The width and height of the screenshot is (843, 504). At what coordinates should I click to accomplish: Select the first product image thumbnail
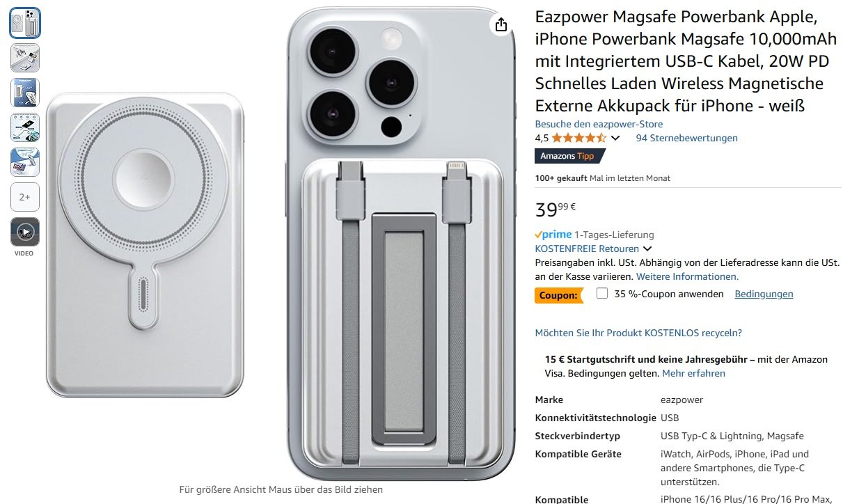click(25, 23)
